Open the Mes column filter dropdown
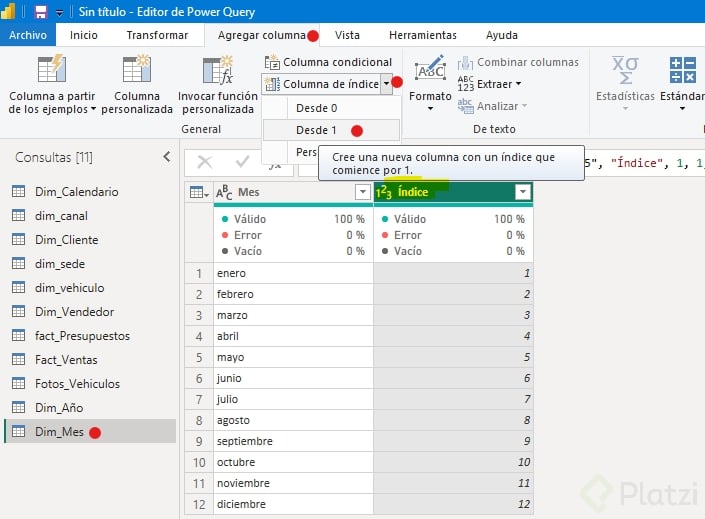Viewport: 705px width, 519px height. tap(362, 192)
